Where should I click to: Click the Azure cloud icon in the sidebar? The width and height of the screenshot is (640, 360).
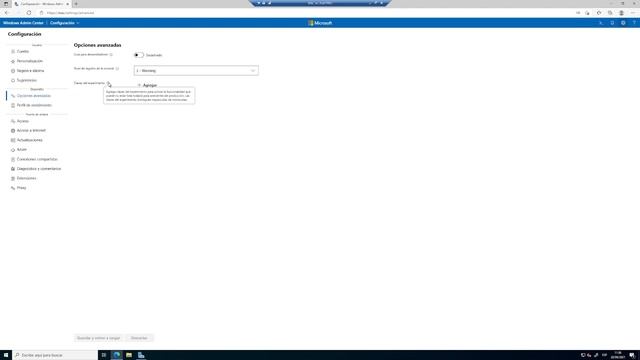(x=13, y=150)
